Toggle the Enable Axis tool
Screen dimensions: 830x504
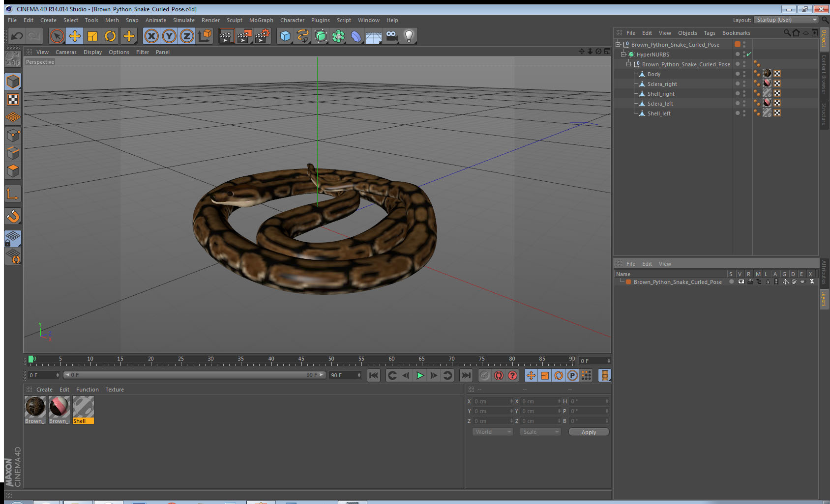click(13, 194)
